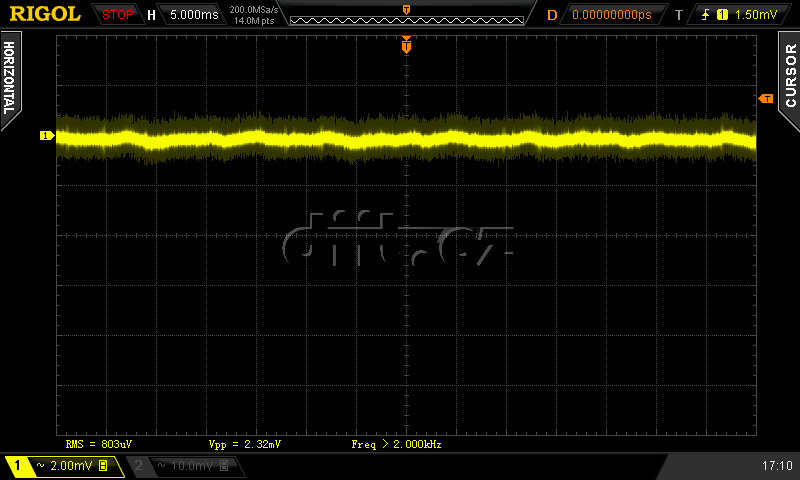The image size is (800, 480).
Task: Select the 5.000ms horizontal timebase field
Action: pos(190,15)
